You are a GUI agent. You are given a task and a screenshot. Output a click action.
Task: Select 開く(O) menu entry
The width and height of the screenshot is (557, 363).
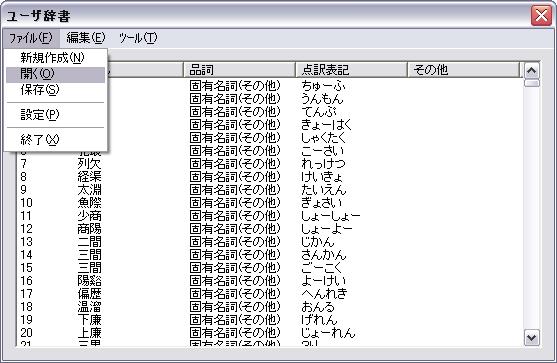point(55,74)
